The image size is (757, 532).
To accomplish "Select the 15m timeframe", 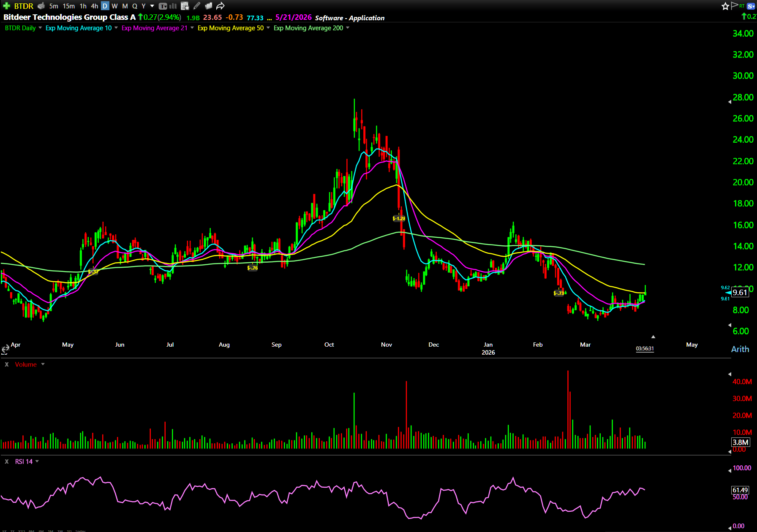I will 68,6.
